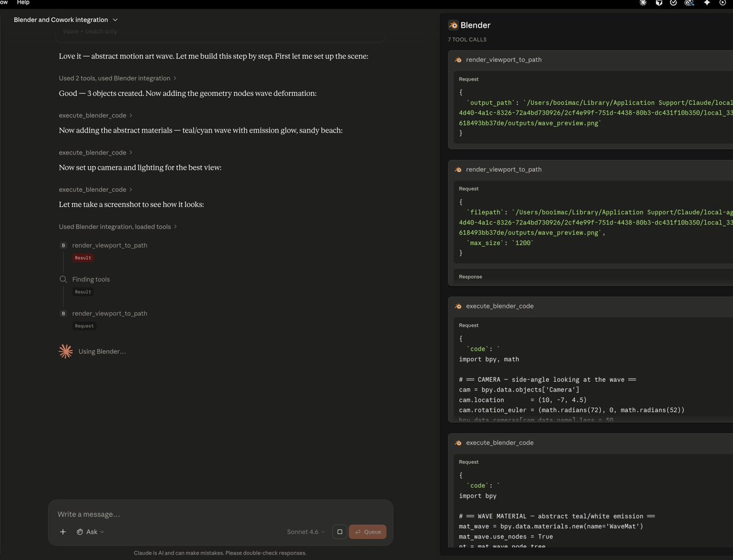
Task: Open the conversation title dropdown
Action: [x=66, y=20]
